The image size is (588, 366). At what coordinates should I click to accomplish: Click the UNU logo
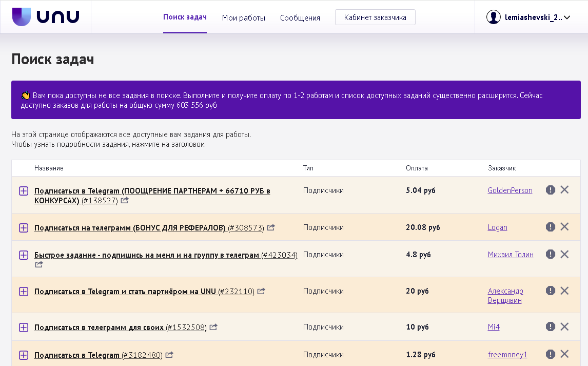46,17
